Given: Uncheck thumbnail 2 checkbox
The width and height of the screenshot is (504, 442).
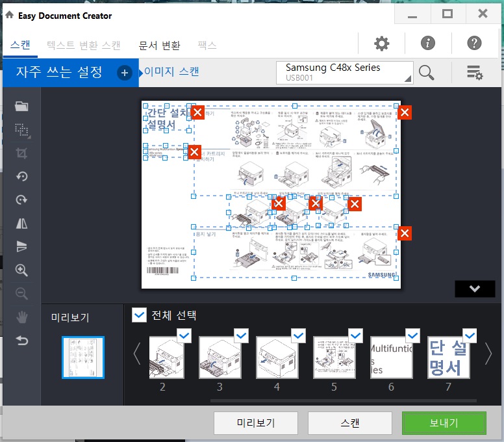Looking at the screenshot, I should click(x=184, y=336).
